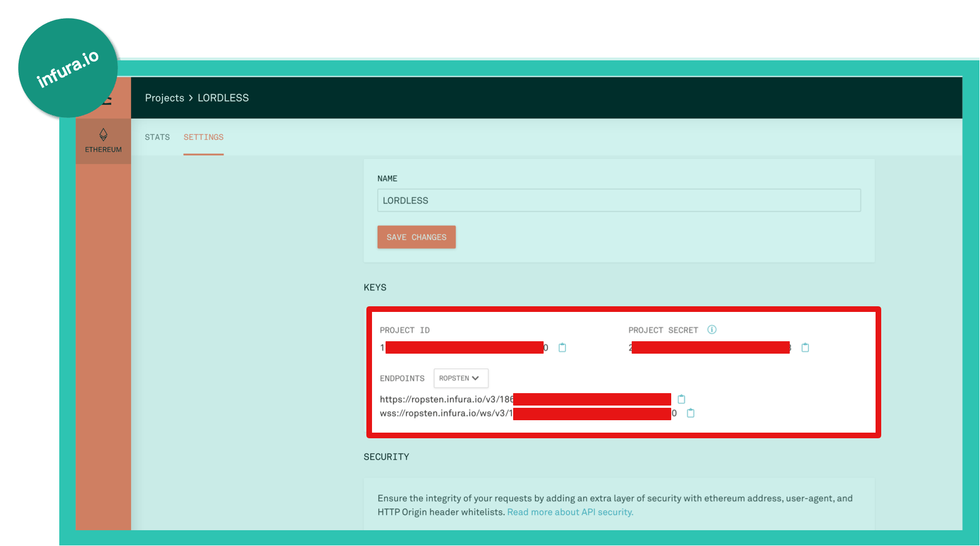Click the ENDPOINTS label
This screenshot has width=980, height=546.
click(x=402, y=378)
